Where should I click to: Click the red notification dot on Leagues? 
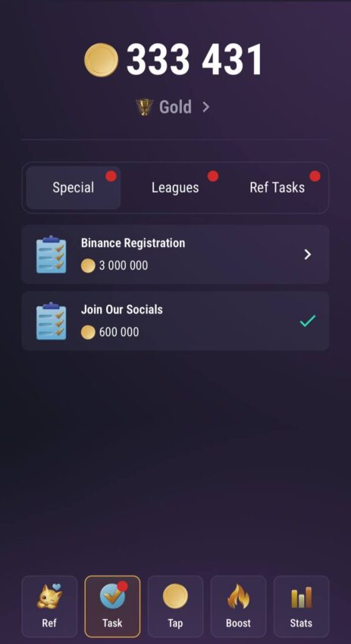(212, 177)
